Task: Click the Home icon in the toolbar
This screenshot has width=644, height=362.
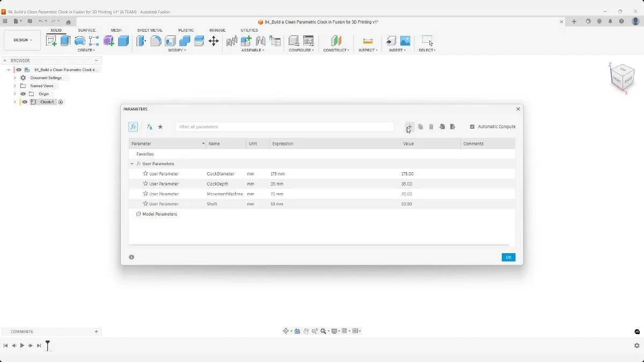Action: [68, 22]
